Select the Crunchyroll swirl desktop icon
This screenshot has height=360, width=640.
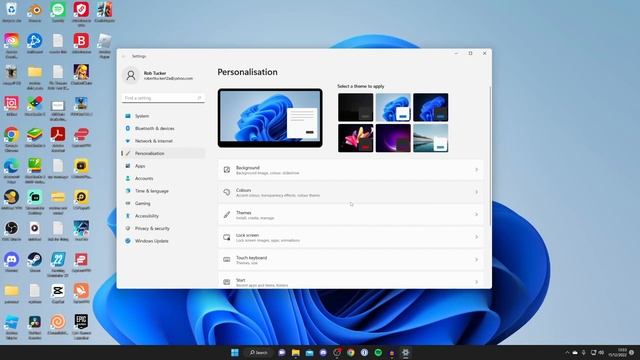58,325
